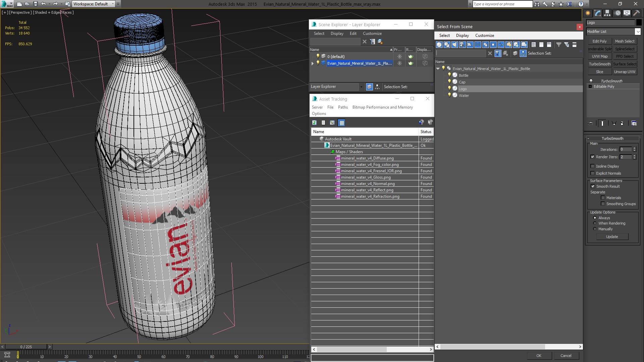Click the Undo arrow in quick access toolbar
This screenshot has height=362, width=644.
(x=43, y=4)
